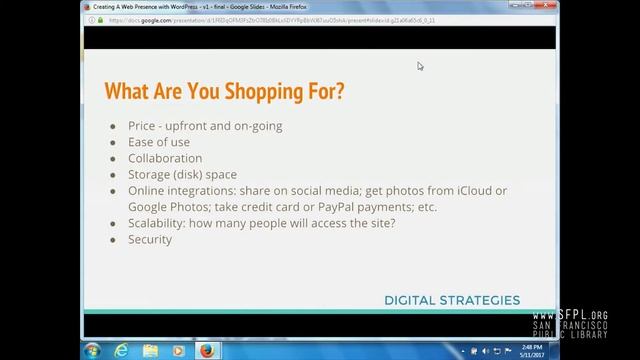Click the site information icon in address bar
640x360 pixels.
click(92, 20)
